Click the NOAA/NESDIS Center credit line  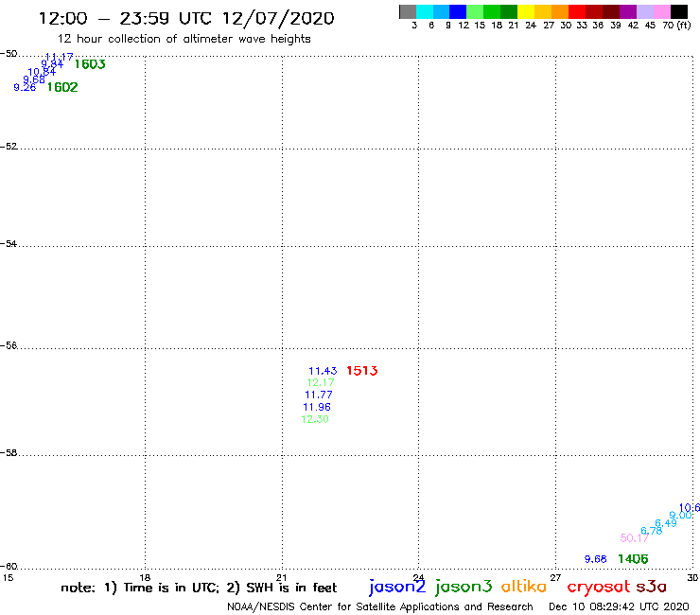coord(380,606)
